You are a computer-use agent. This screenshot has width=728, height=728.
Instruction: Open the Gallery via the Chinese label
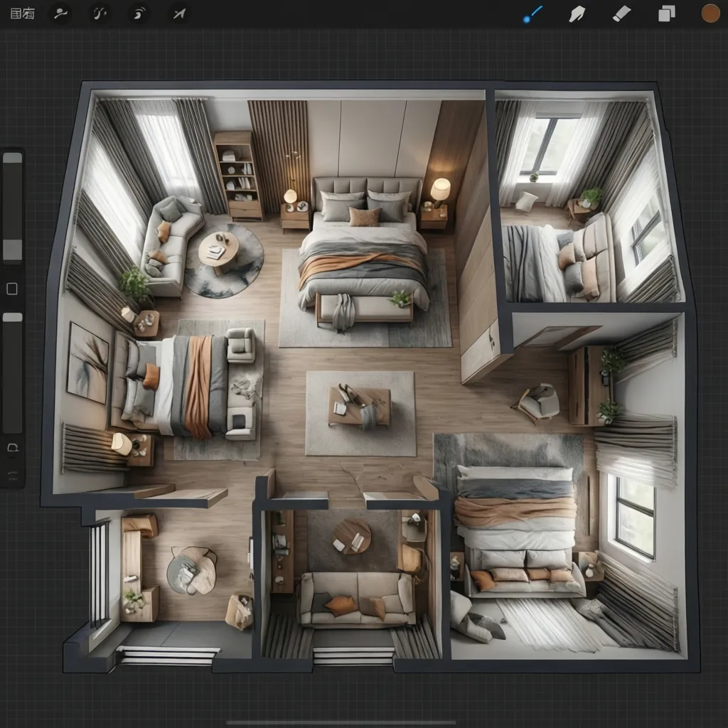(x=22, y=14)
